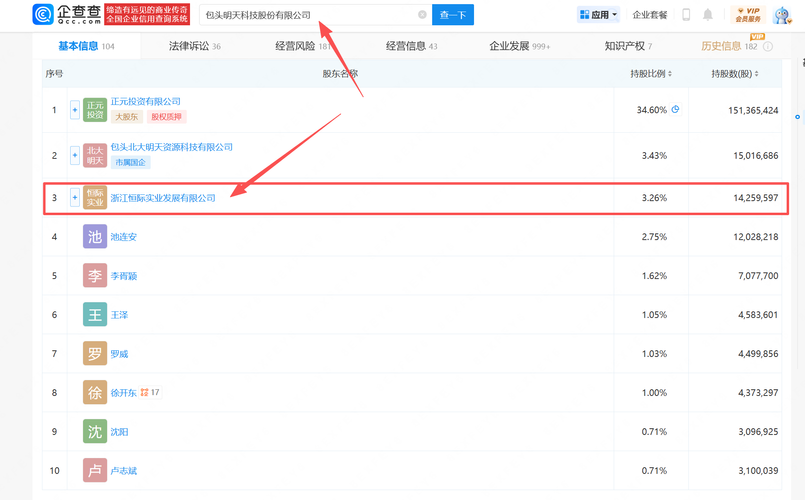Open 包头北大明天资源科技有限公司 link
The image size is (805, 500).
(x=172, y=147)
